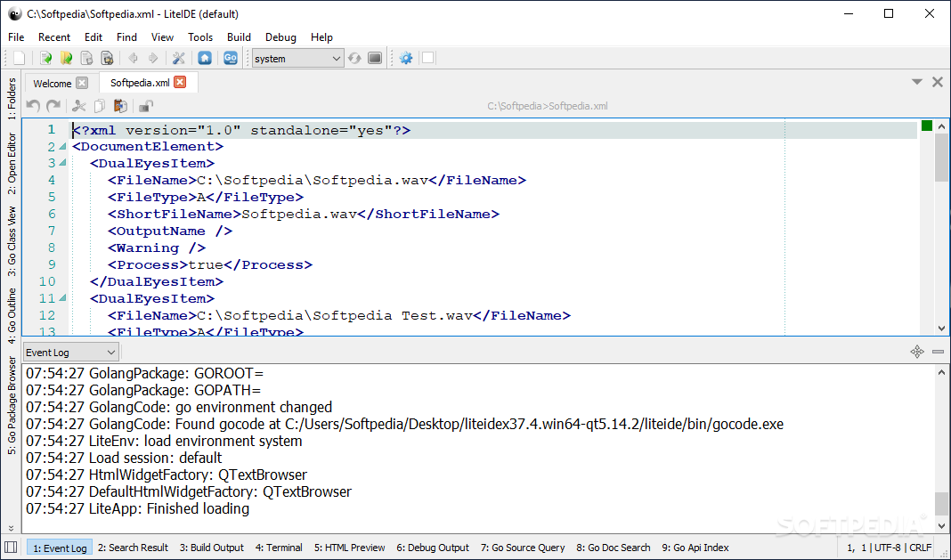Reload the environment with the refresh icon
Screen dimensions: 951x560
[x=354, y=58]
